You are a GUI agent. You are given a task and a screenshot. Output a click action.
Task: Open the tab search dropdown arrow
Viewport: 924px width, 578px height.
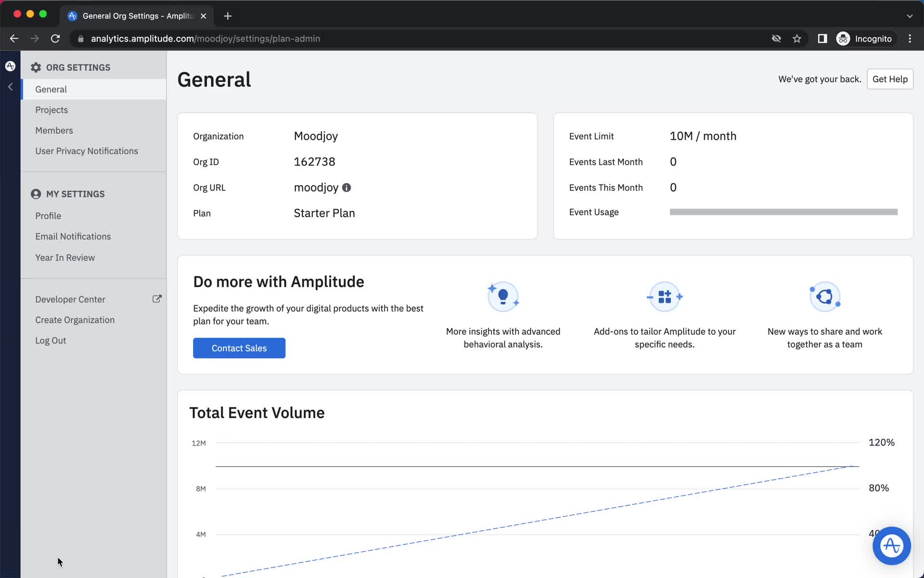click(910, 16)
